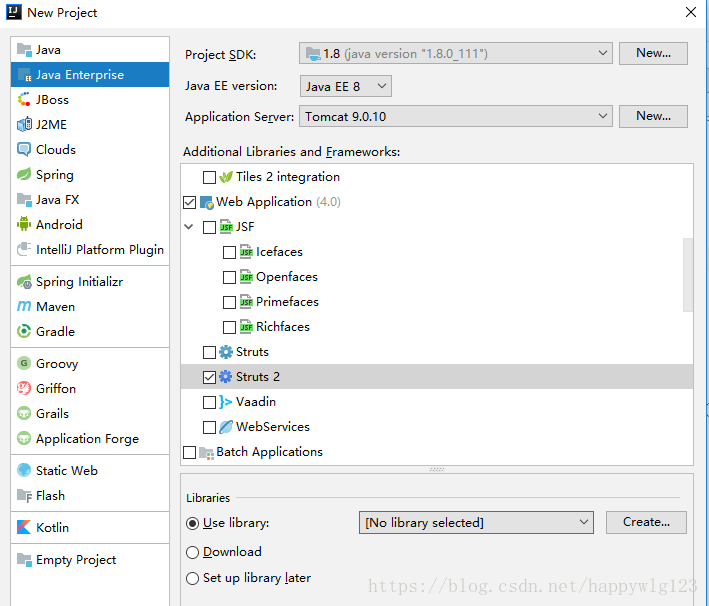Click the Tiles 2 integration leaf icon
This screenshot has width=709, height=606.
point(226,177)
